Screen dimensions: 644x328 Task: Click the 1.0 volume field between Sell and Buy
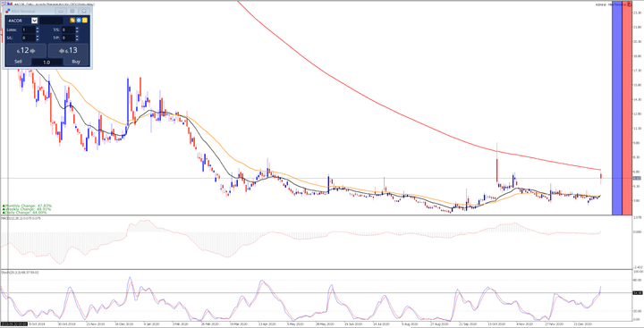pyautogui.click(x=47, y=62)
